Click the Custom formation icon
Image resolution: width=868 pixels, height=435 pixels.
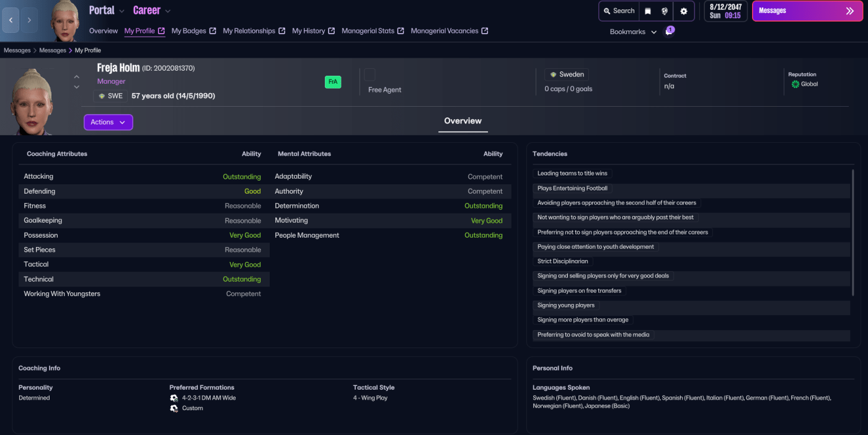point(174,408)
